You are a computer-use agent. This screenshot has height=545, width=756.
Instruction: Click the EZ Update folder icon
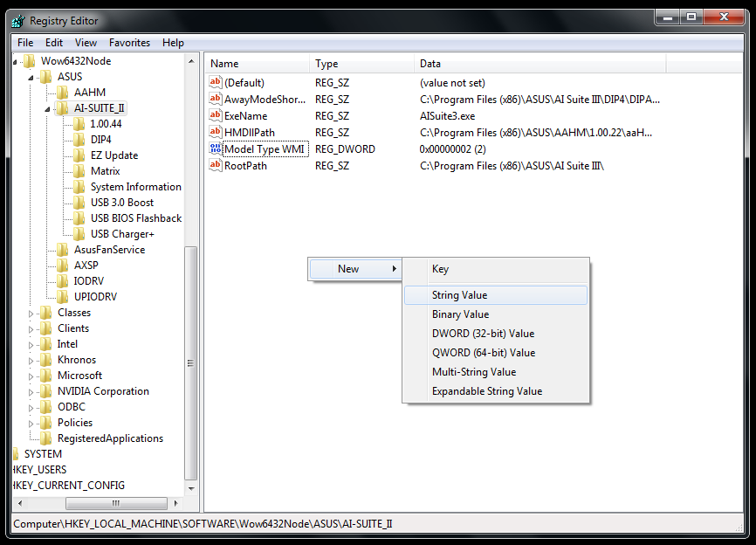[x=79, y=155]
